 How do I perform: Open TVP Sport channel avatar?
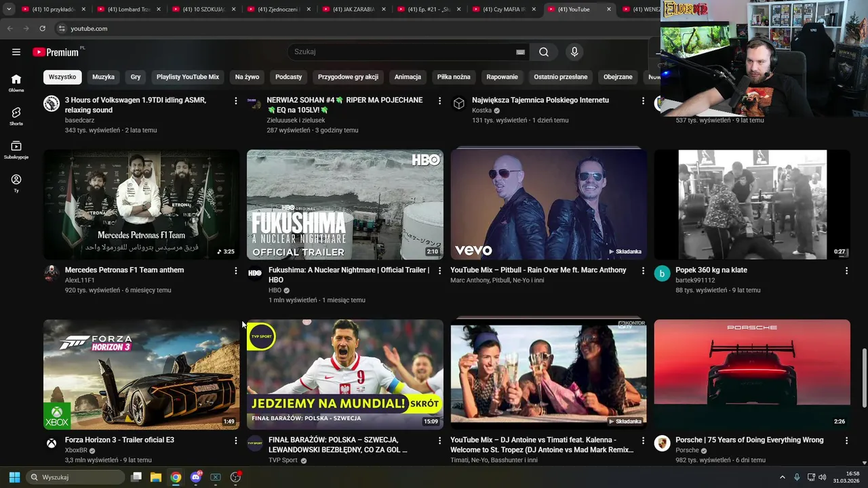[255, 443]
